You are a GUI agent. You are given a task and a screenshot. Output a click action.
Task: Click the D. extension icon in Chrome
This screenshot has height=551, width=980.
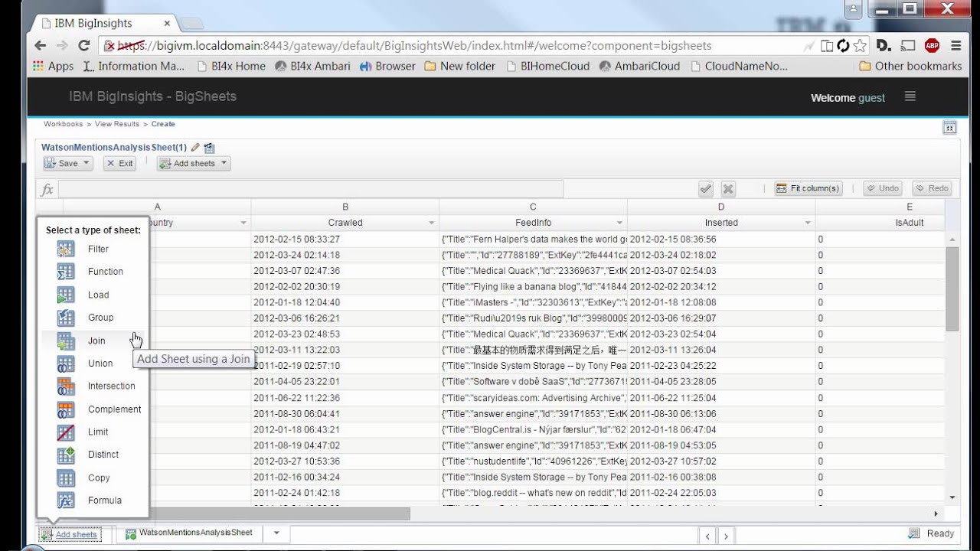point(883,45)
